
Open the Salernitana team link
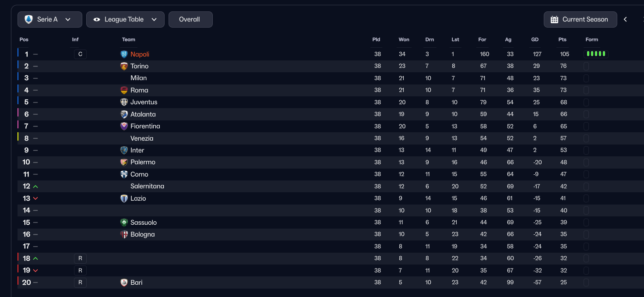[x=147, y=186]
